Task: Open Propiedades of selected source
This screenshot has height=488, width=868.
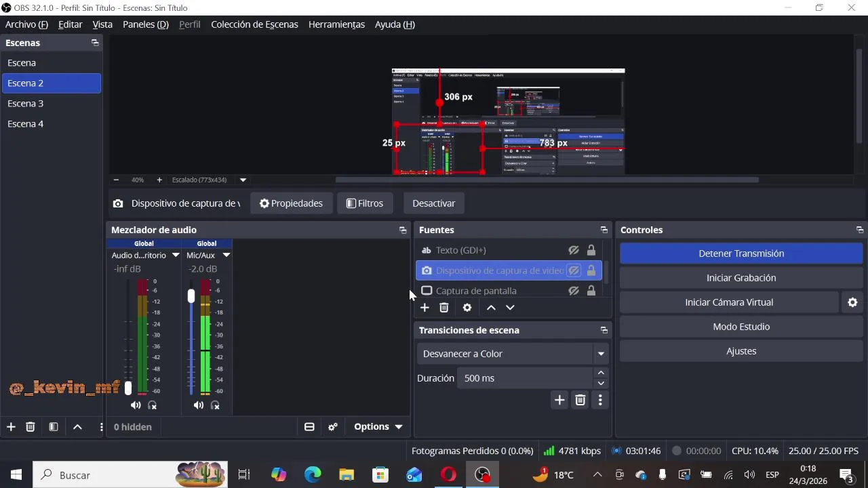Action: tap(291, 203)
